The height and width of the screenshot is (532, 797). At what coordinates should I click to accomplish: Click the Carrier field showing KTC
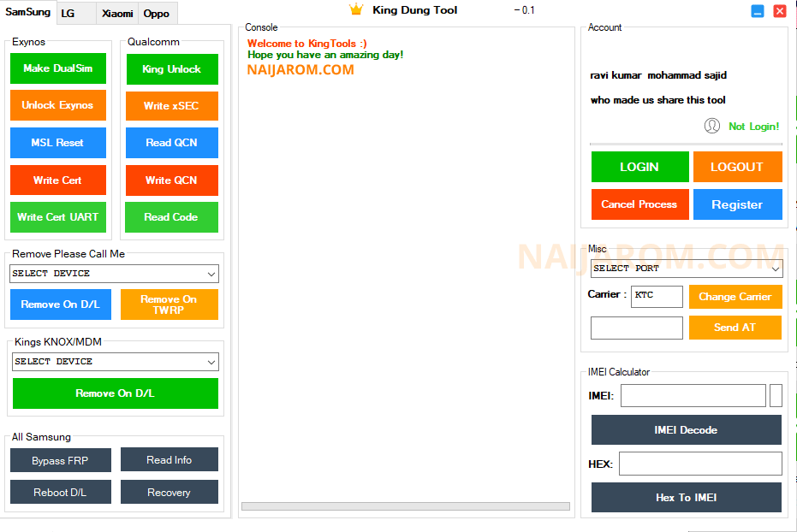point(657,297)
